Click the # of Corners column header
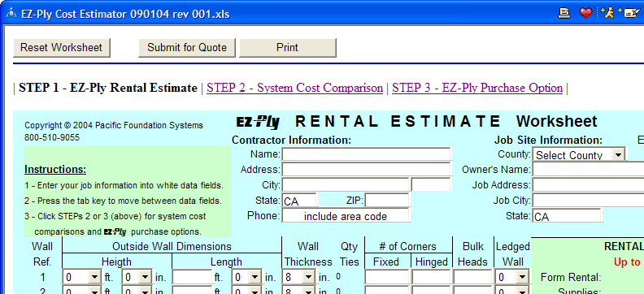Image resolution: width=644 pixels, height=294 pixels. [x=407, y=246]
